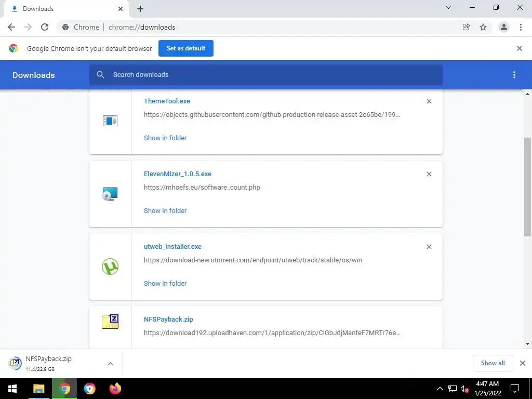532x399 pixels.
Task: Click the ThemeTool.exe file icon
Action: click(110, 121)
